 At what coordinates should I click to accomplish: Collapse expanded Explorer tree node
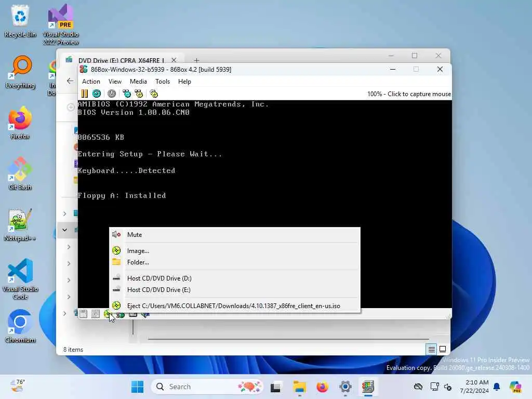point(64,230)
